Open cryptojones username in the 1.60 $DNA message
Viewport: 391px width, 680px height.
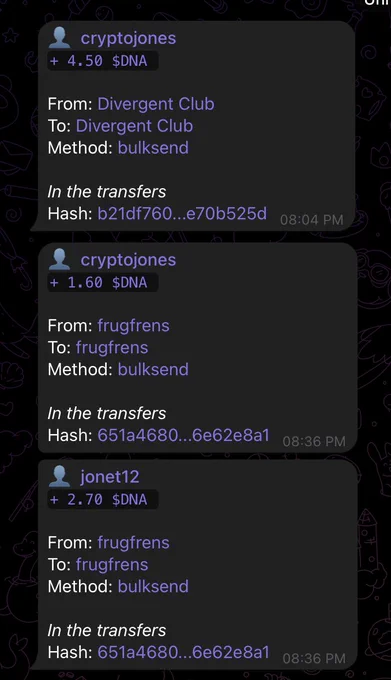click(128, 260)
